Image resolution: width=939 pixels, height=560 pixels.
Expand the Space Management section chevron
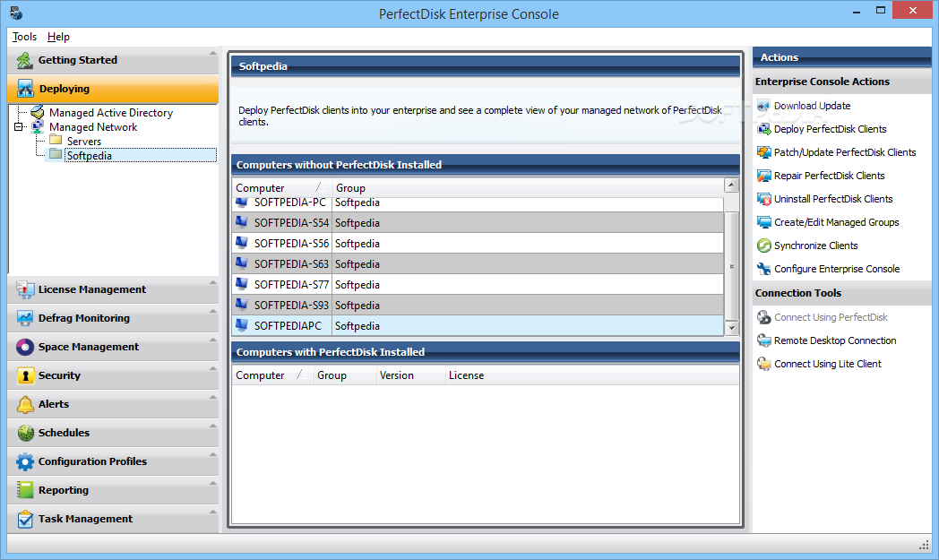(x=212, y=340)
